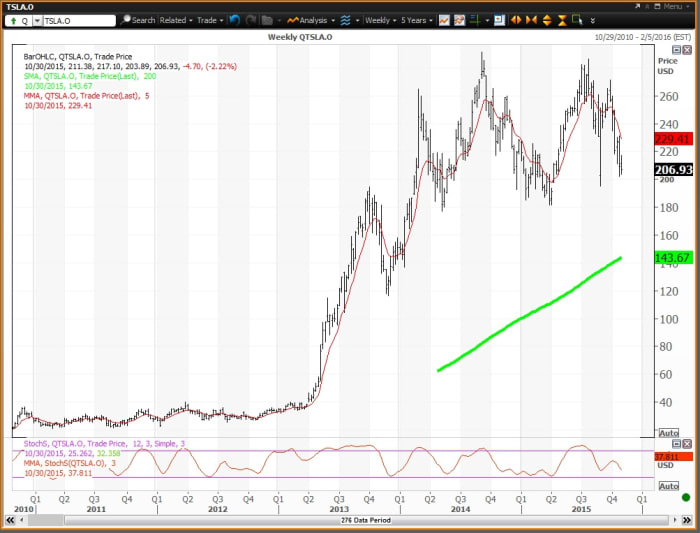Toggle the green status indicator at the bottom right

pyautogui.click(x=684, y=497)
